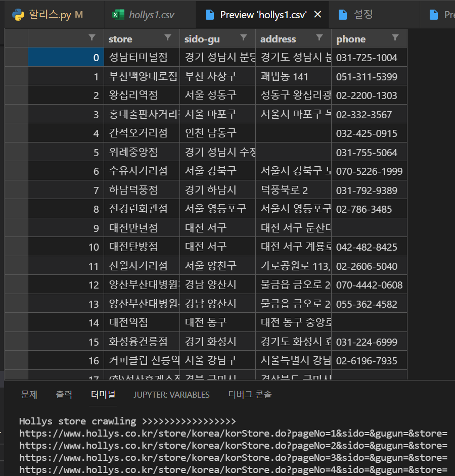Open the pageNo=1 crawl URL in terminal
This screenshot has width=455, height=476.
pos(233,433)
